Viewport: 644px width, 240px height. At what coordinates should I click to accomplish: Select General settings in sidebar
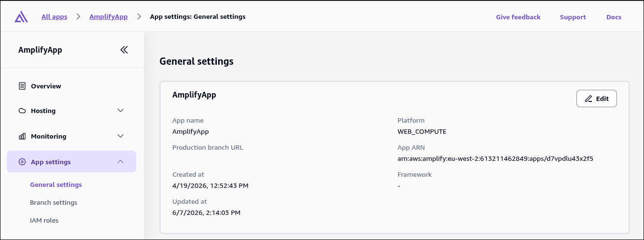[56, 184]
